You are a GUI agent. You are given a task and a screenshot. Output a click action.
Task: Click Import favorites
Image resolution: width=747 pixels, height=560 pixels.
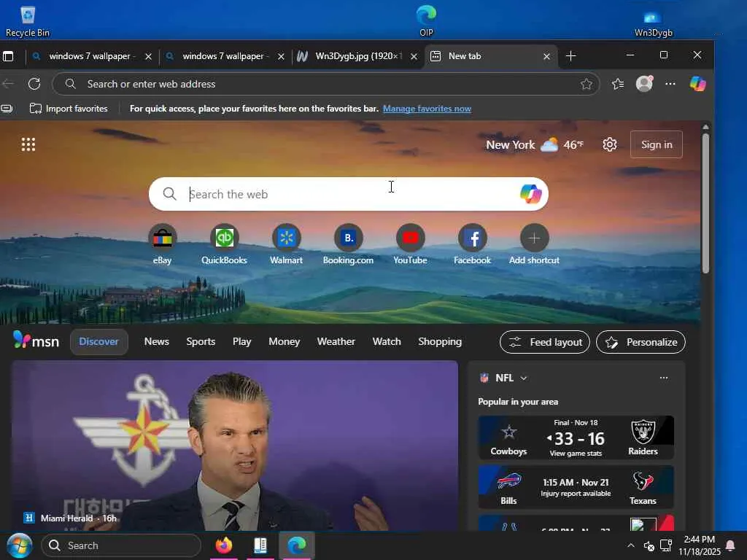point(69,109)
